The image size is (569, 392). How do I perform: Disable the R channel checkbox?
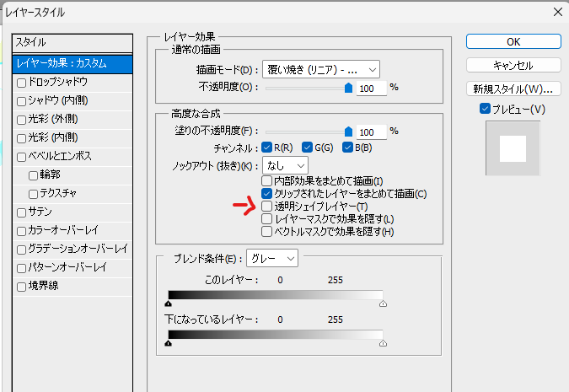267,148
